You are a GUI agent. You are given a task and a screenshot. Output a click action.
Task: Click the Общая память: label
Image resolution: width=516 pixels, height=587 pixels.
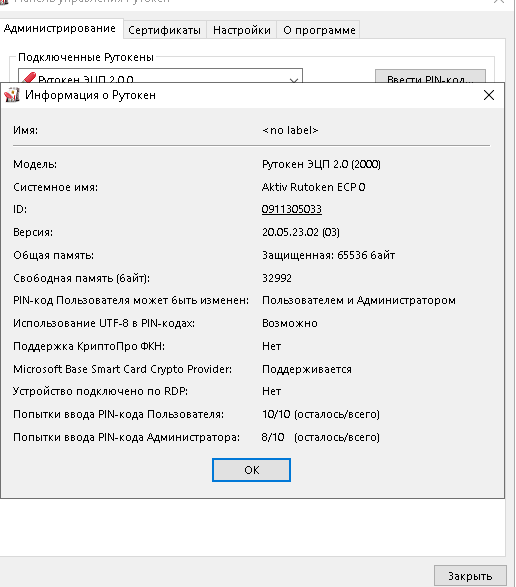click(54, 255)
